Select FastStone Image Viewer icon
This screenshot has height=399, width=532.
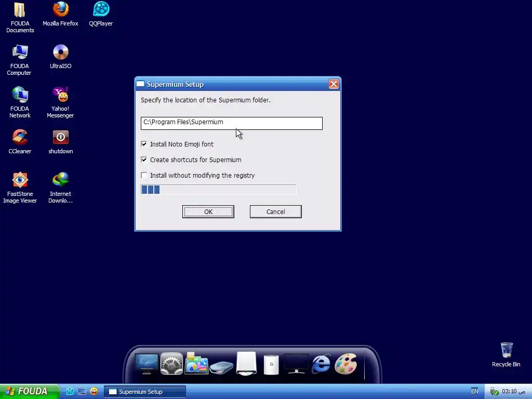[20, 188]
